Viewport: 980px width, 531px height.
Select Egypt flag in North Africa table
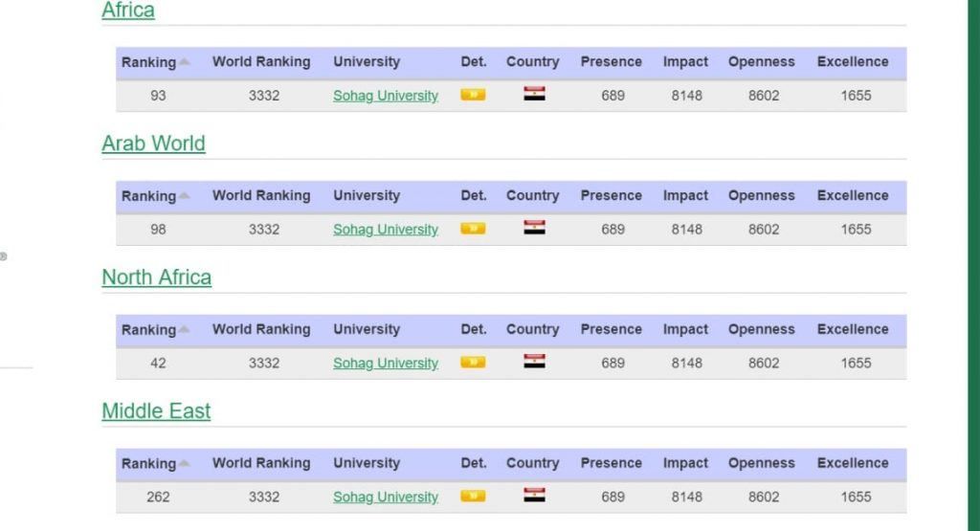[x=534, y=362]
